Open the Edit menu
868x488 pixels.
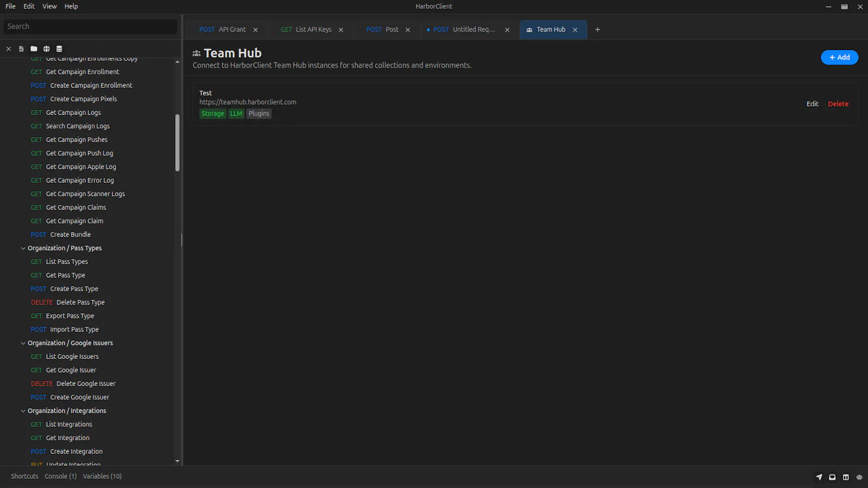(29, 7)
